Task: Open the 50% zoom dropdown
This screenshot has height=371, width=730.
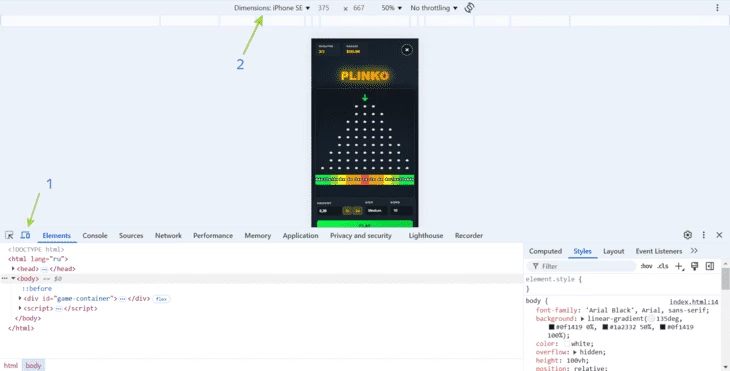Action: coord(392,8)
